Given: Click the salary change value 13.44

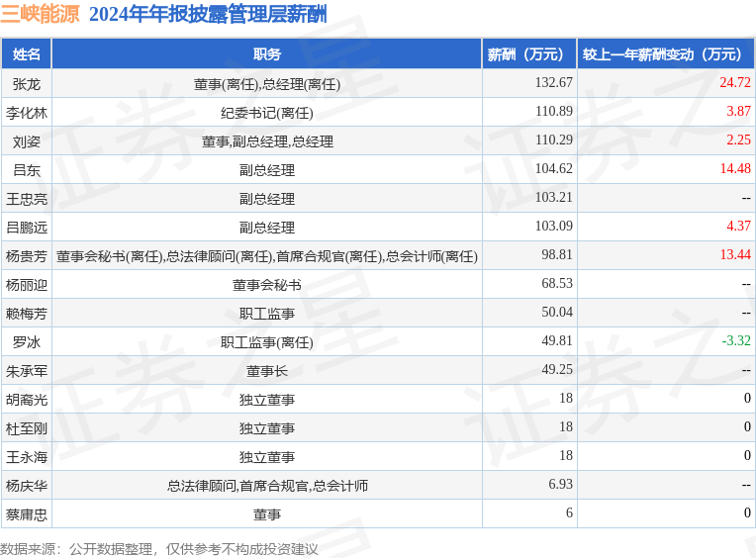Looking at the screenshot, I should click(735, 254).
